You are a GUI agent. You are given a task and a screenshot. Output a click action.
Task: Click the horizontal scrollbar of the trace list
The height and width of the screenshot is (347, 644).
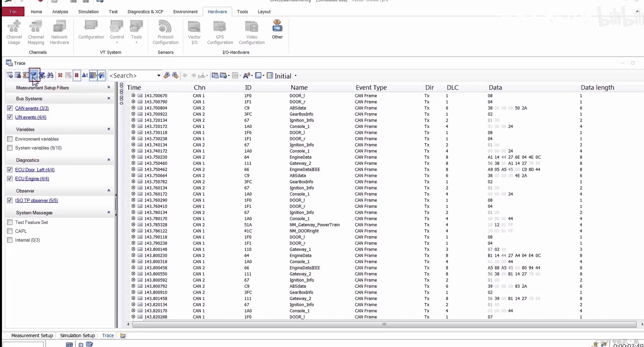tap(384, 324)
